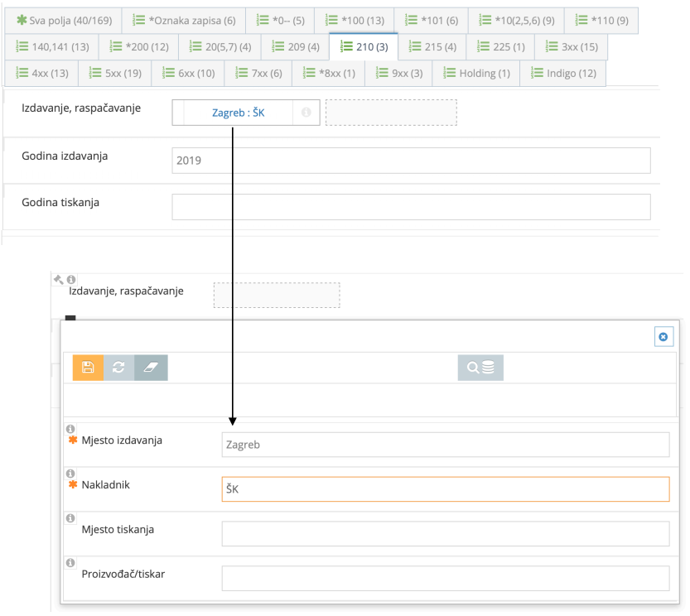This screenshot has height=616, width=690.
Task: Click the info icon next to Zagreb : ŠK field
Action: [306, 113]
